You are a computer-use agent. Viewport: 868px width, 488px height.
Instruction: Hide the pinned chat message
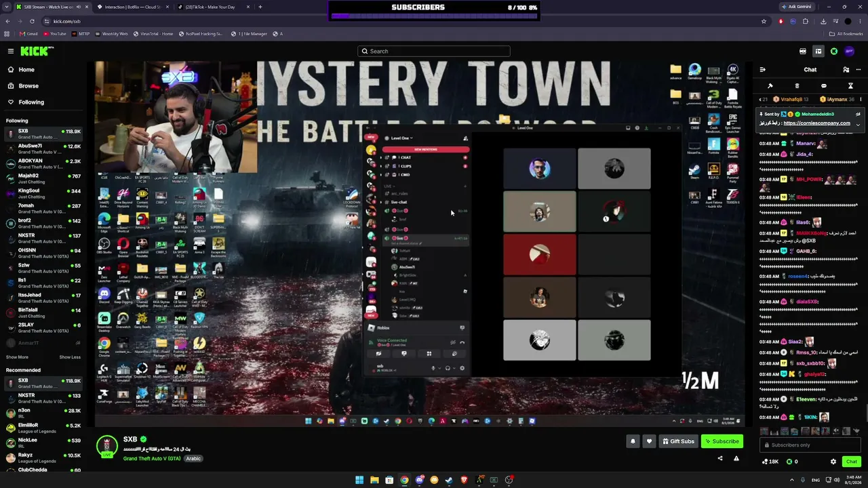click(x=858, y=114)
